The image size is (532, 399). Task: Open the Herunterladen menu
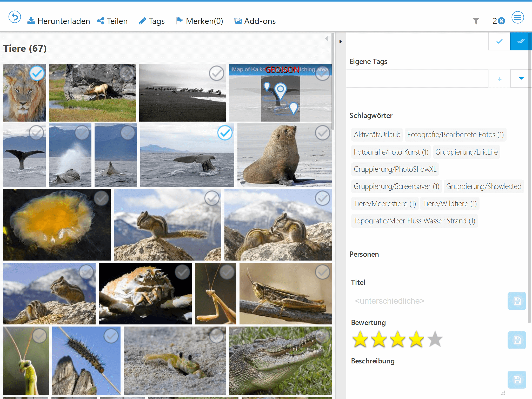(x=59, y=21)
